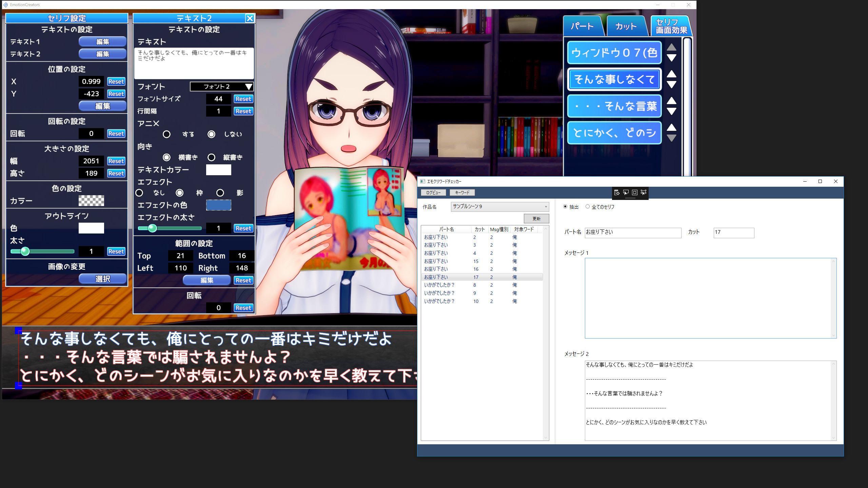Select 全てのセリフ radio option
The width and height of the screenshot is (868, 488).
(588, 207)
